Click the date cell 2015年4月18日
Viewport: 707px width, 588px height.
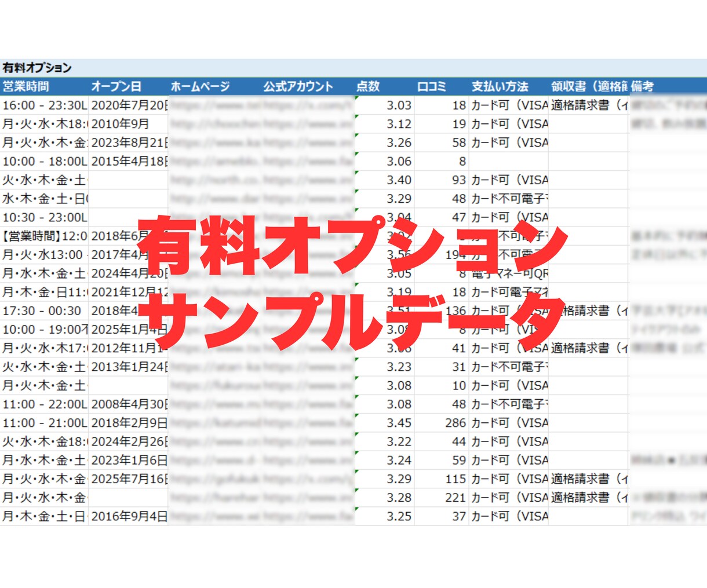click(x=128, y=162)
